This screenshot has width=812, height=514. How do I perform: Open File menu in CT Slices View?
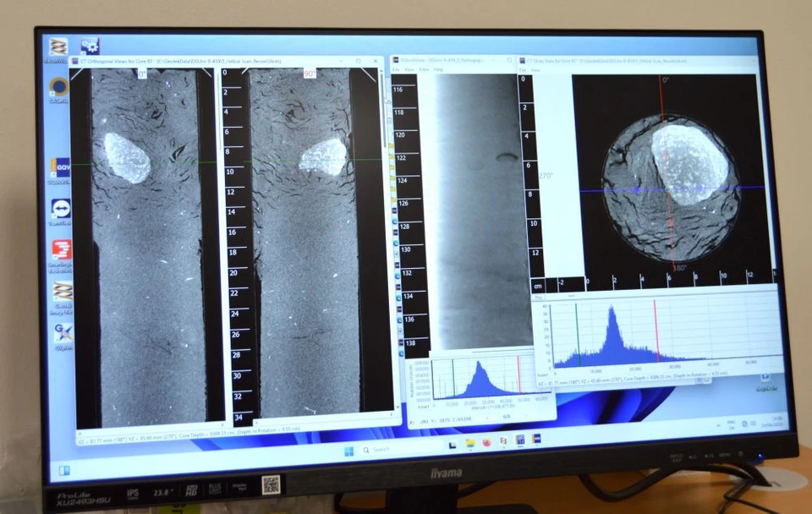coord(523,70)
